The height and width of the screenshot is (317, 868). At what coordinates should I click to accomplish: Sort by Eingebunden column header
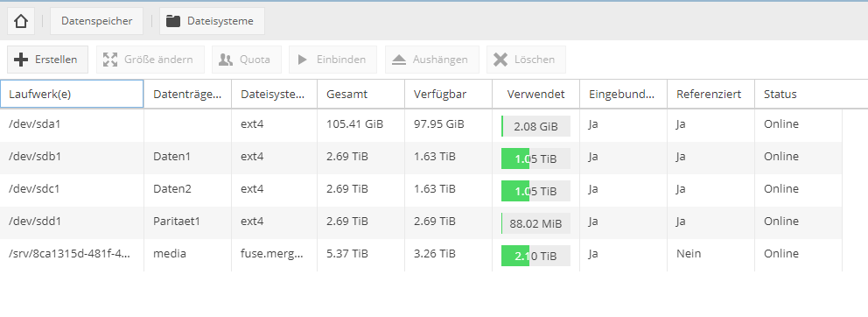[x=623, y=94]
